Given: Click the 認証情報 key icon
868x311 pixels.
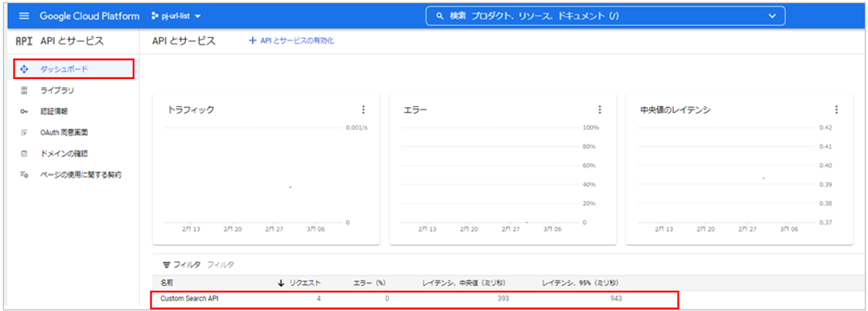Looking at the screenshot, I should click(24, 111).
